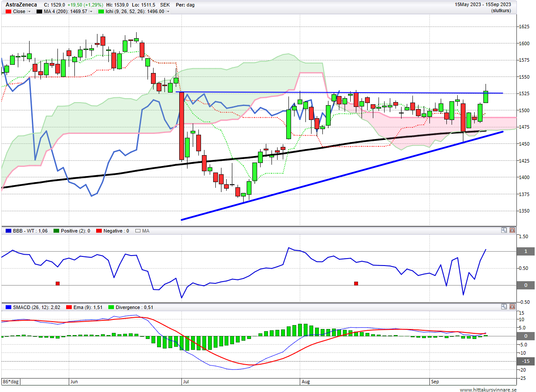Click the Hi: 1539,0 value

tap(118, 5)
